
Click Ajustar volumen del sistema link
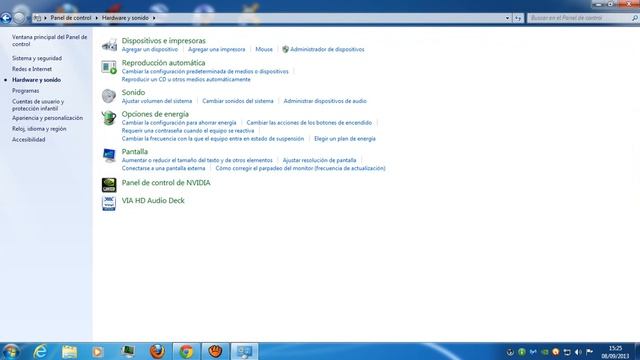157,101
